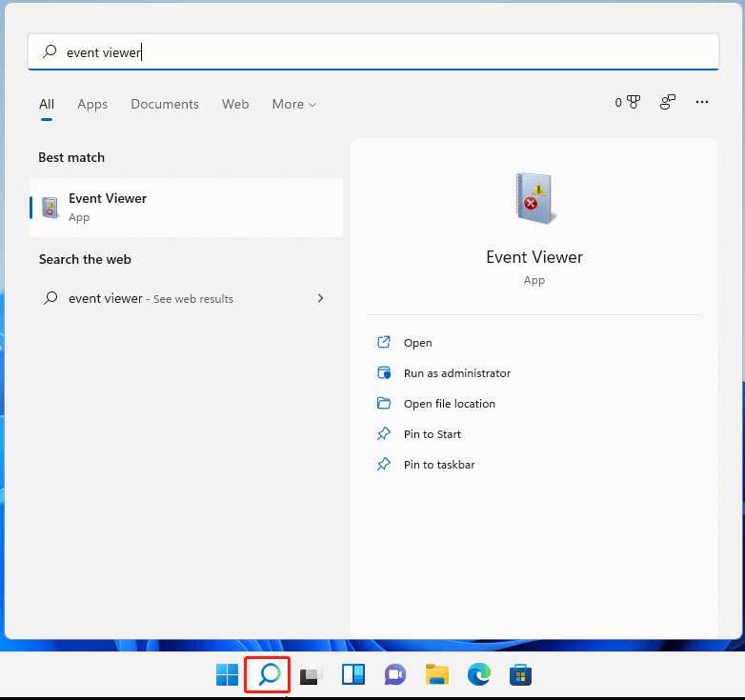Viewport: 745px width, 700px height.
Task: Open Microsoft Store from the taskbar
Action: 520,675
